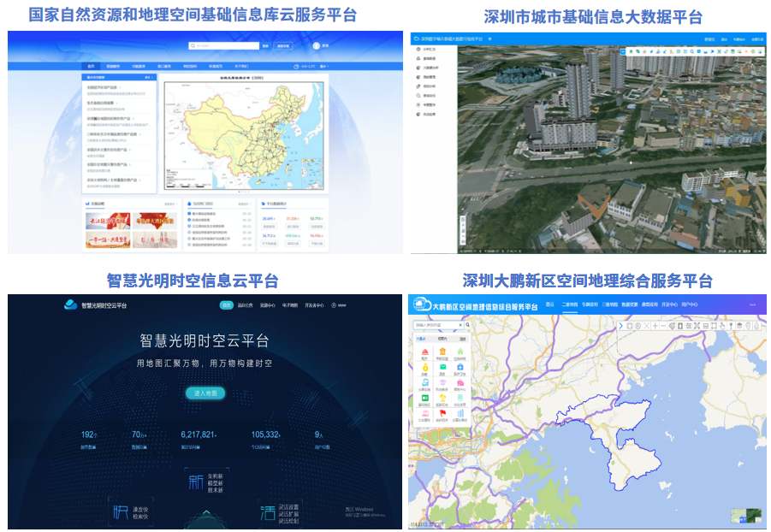Open the 长三角一体化 banner thumbnail
The width and height of the screenshot is (771, 532).
coord(155,239)
